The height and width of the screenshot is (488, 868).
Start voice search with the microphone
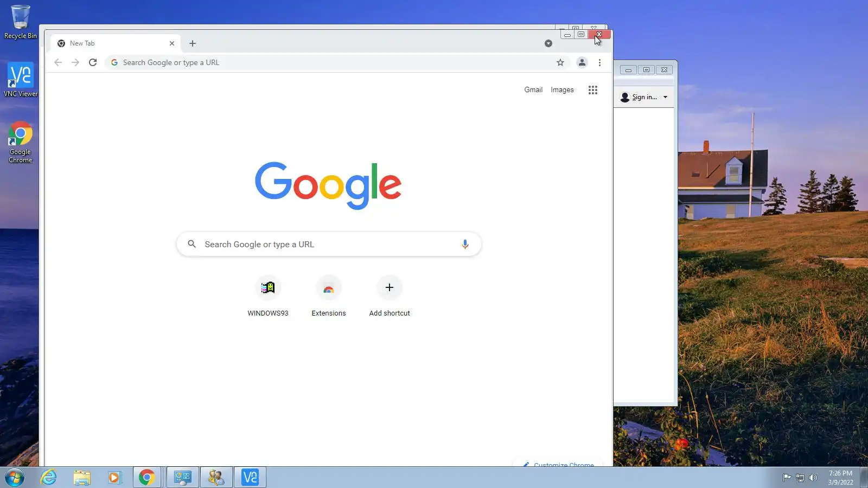click(465, 245)
